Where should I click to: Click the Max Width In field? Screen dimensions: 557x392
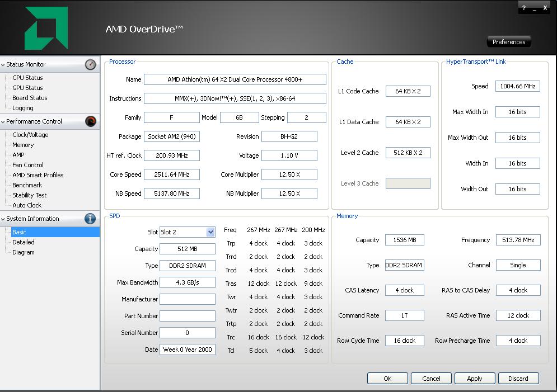click(518, 112)
